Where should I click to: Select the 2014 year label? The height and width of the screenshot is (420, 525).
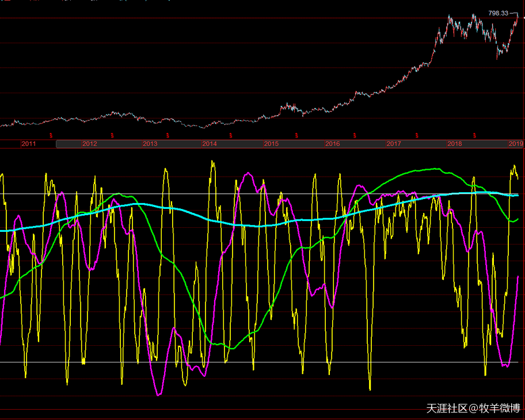point(210,144)
